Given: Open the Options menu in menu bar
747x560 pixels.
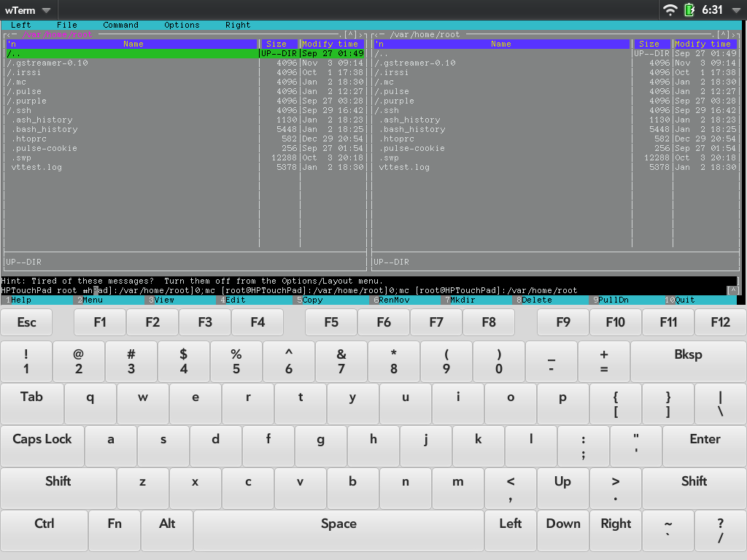Looking at the screenshot, I should (x=182, y=25).
